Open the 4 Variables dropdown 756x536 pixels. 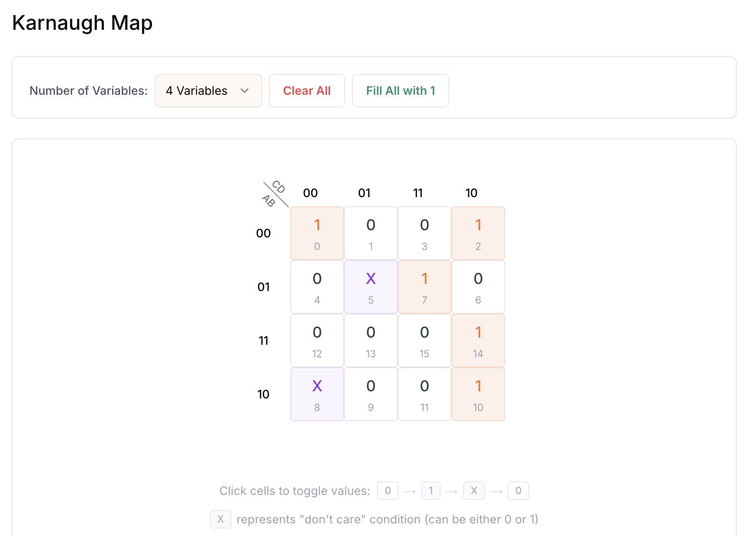(208, 91)
